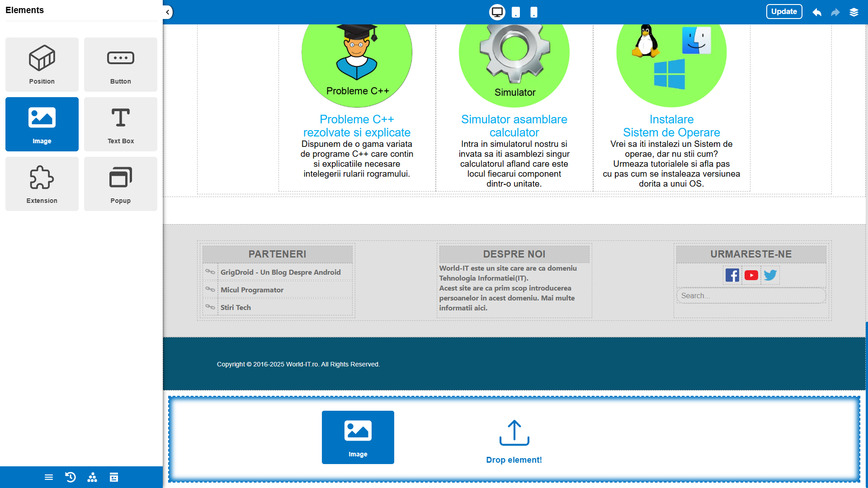Select the Popup element
The image size is (868, 488).
[120, 184]
